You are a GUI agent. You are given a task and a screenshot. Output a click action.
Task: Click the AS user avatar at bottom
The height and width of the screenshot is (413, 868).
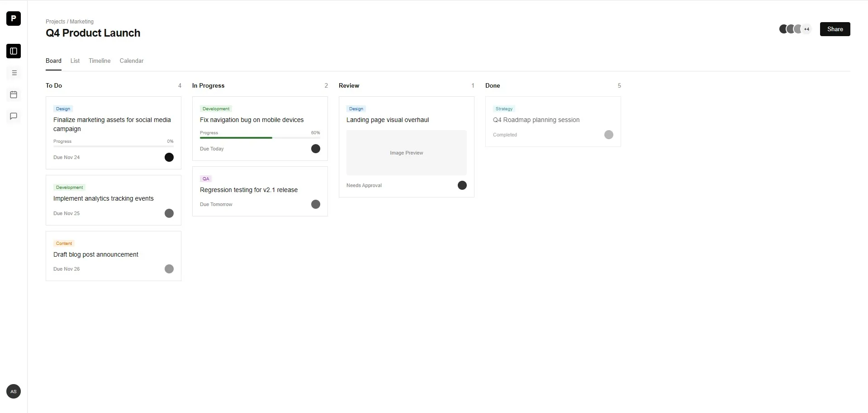[13, 391]
